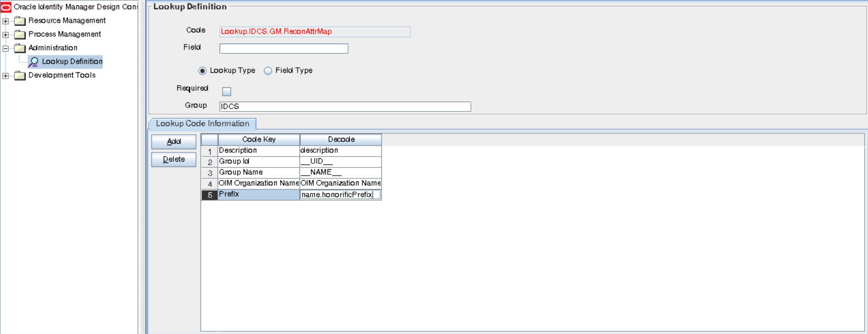Select row number 3 header
This screenshot has width=868, height=334.
point(210,173)
